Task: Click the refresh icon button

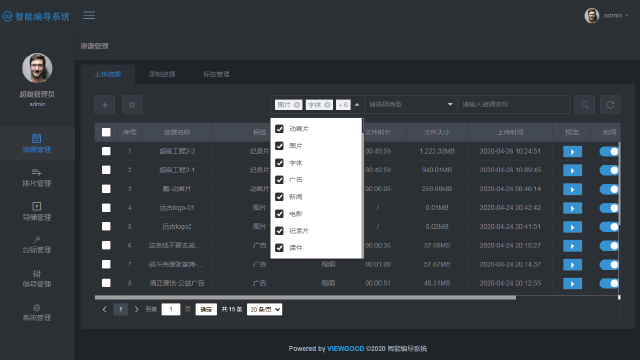Action: coord(610,105)
